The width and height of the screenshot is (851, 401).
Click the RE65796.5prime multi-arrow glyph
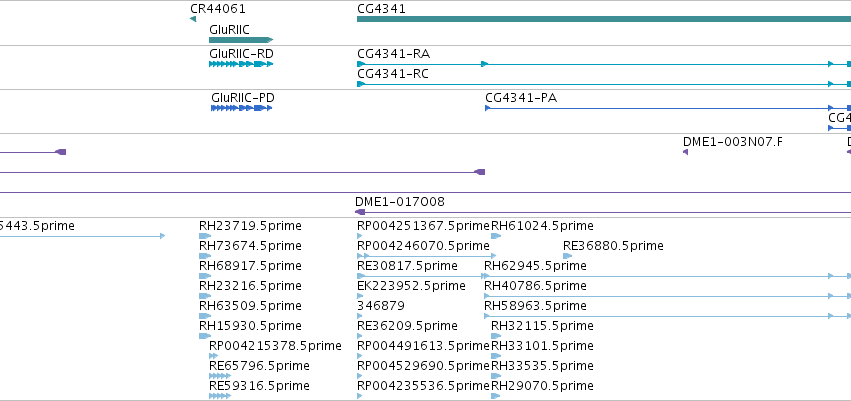click(220, 376)
